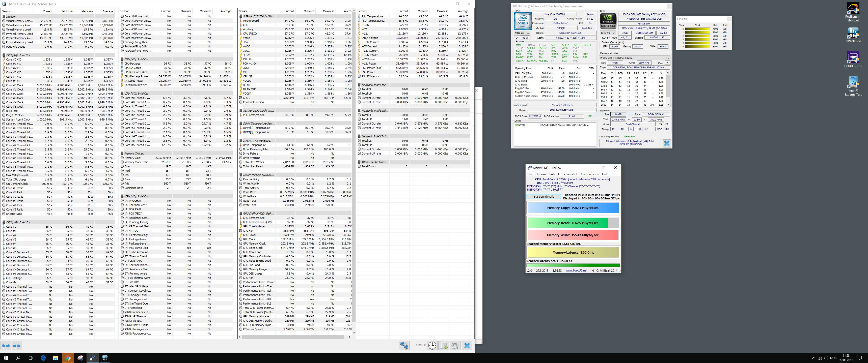Viewport: 868px width, 363px height.
Task: Open the www.MaxxPI.net link
Action: [577, 270]
